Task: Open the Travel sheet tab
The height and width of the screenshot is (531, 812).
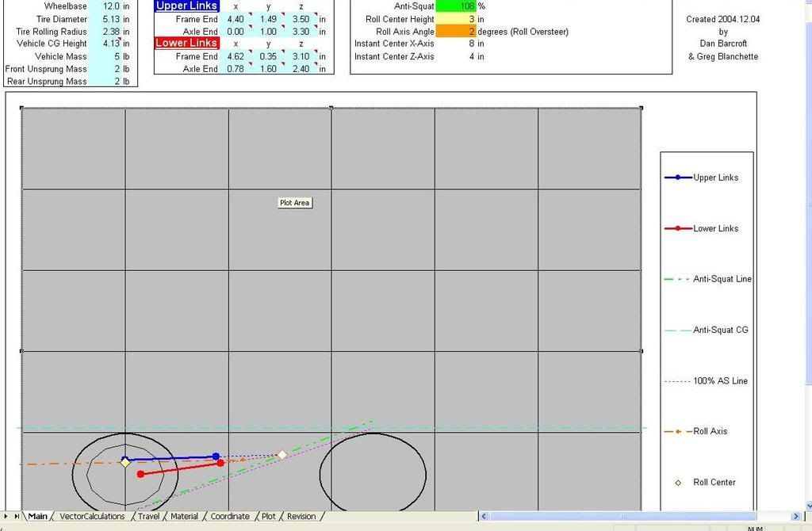Action: [148, 517]
